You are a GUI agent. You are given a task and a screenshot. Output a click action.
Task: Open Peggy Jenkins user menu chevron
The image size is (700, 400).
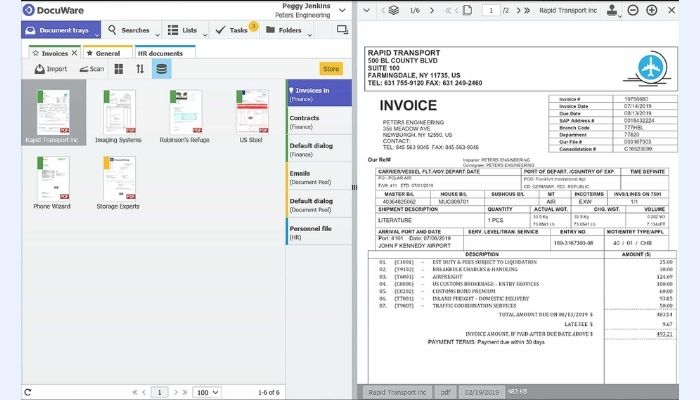click(342, 10)
